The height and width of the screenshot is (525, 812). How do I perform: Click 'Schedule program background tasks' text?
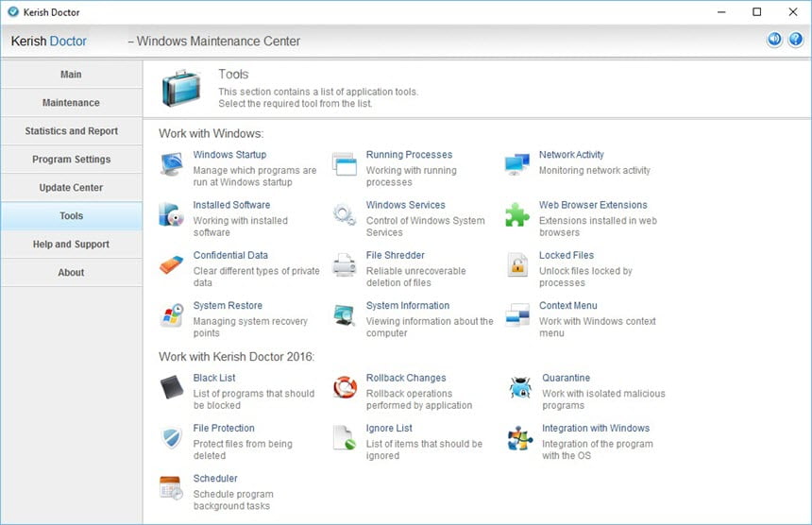coord(233,500)
